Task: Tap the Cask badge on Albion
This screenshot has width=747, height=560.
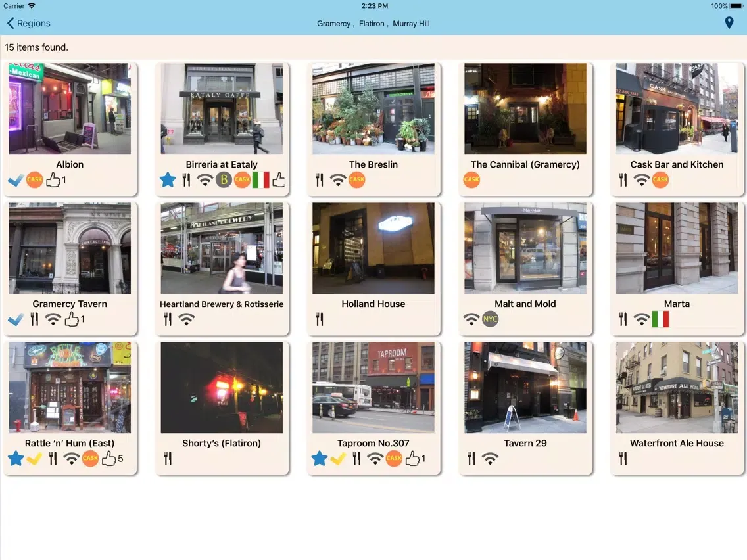Action: coord(34,180)
